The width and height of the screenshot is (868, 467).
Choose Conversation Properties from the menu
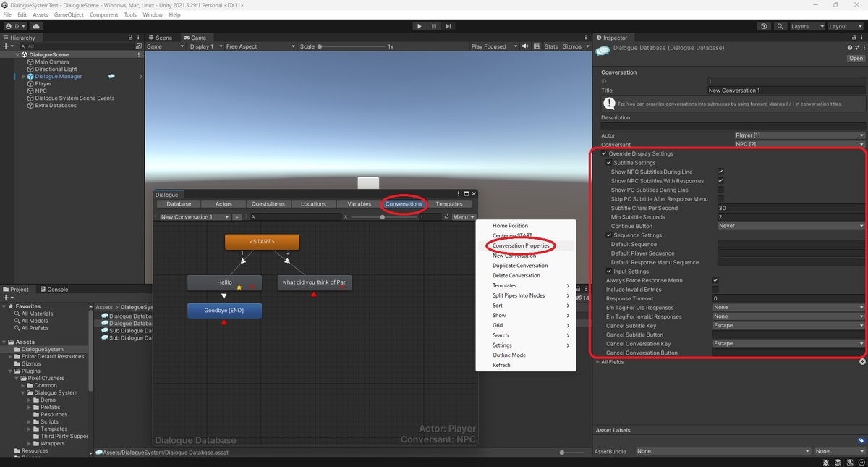[x=521, y=245]
